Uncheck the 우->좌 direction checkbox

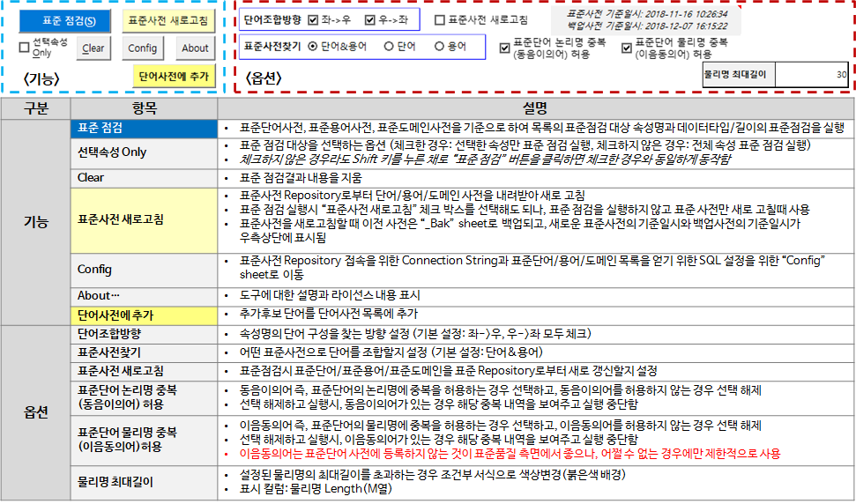pyautogui.click(x=370, y=20)
